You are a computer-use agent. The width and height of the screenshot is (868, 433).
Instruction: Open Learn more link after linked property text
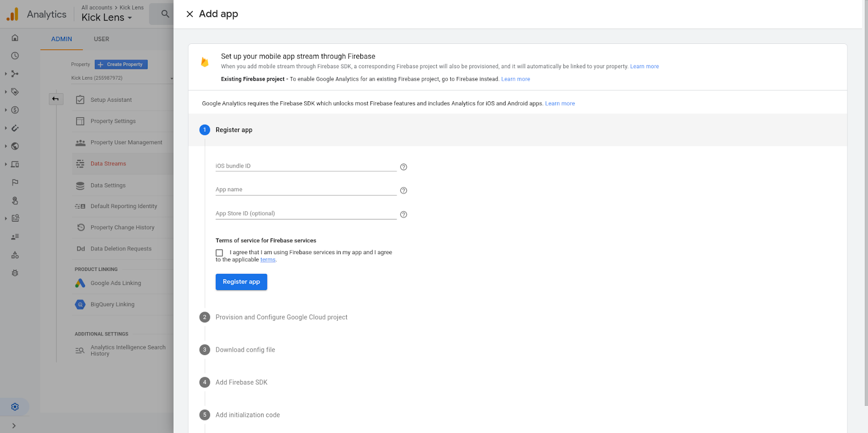pyautogui.click(x=644, y=67)
